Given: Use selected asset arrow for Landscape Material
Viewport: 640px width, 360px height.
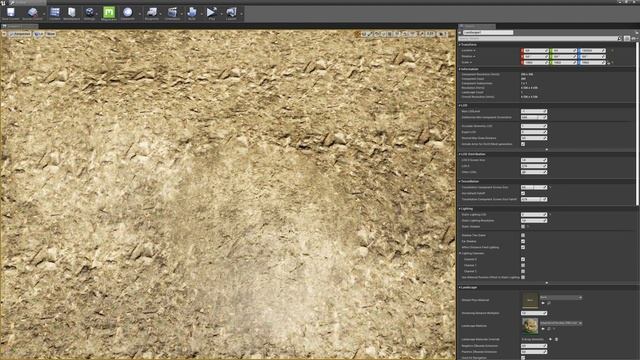Looking at the screenshot, I should click(543, 328).
